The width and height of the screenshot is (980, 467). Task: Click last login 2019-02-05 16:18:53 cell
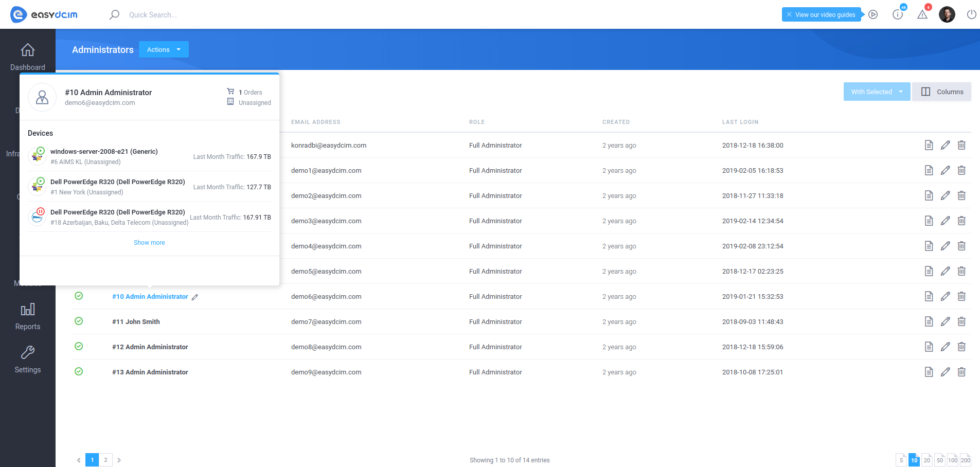[753, 171]
